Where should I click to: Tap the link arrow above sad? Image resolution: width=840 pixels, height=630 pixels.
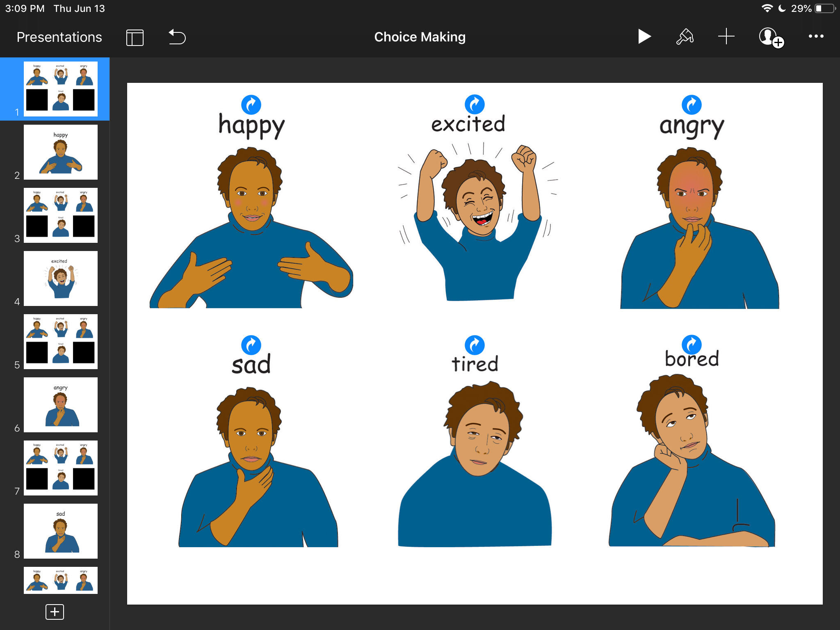click(x=251, y=345)
